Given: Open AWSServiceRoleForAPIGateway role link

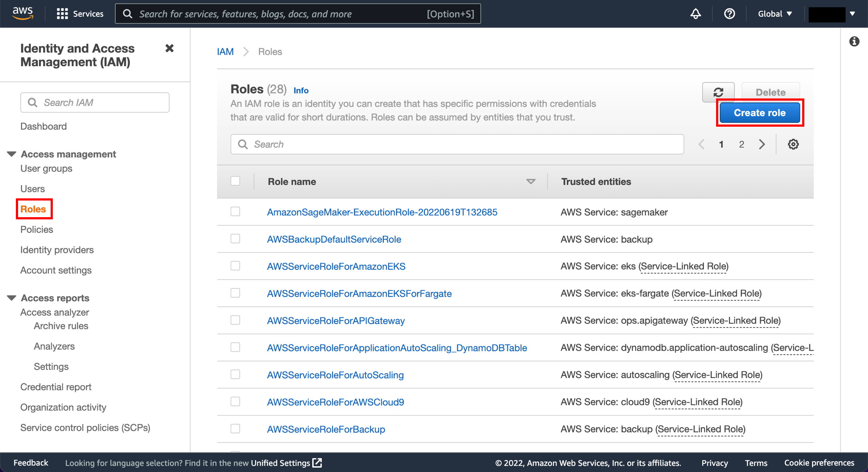Looking at the screenshot, I should 336,321.
